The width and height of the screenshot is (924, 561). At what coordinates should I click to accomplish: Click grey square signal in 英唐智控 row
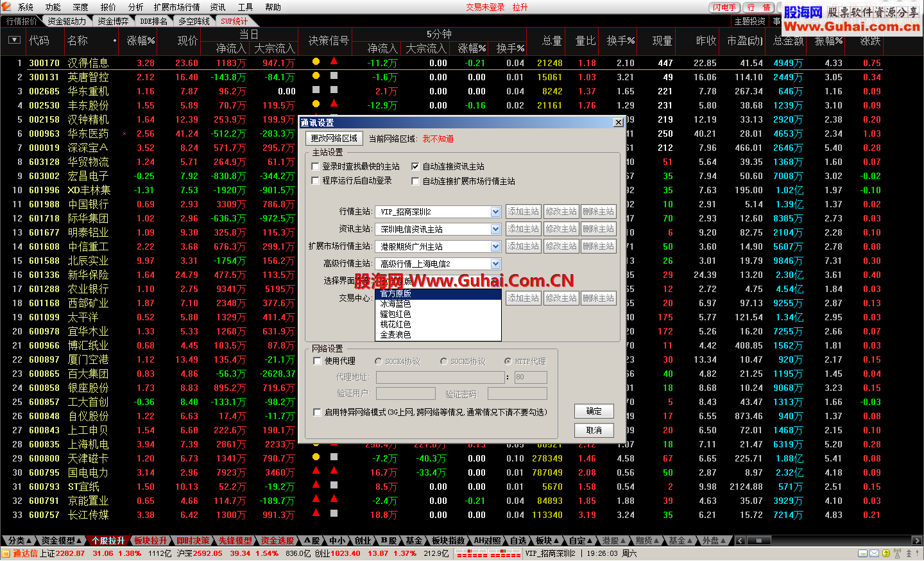334,76
